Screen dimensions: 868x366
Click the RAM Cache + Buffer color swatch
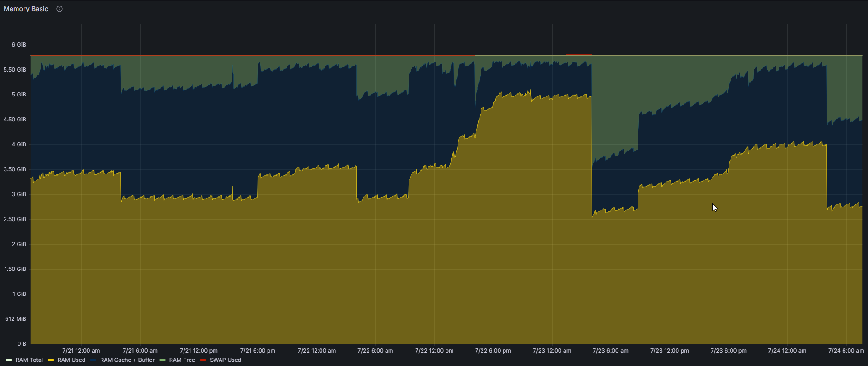(x=94, y=360)
